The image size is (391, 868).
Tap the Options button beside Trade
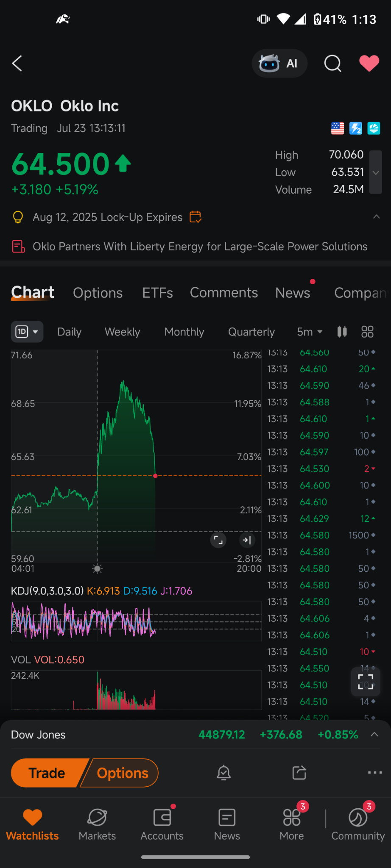tap(120, 773)
